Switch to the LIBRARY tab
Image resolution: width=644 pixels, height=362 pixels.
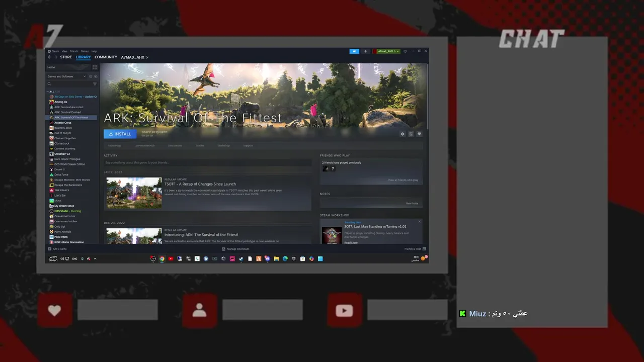pos(83,57)
